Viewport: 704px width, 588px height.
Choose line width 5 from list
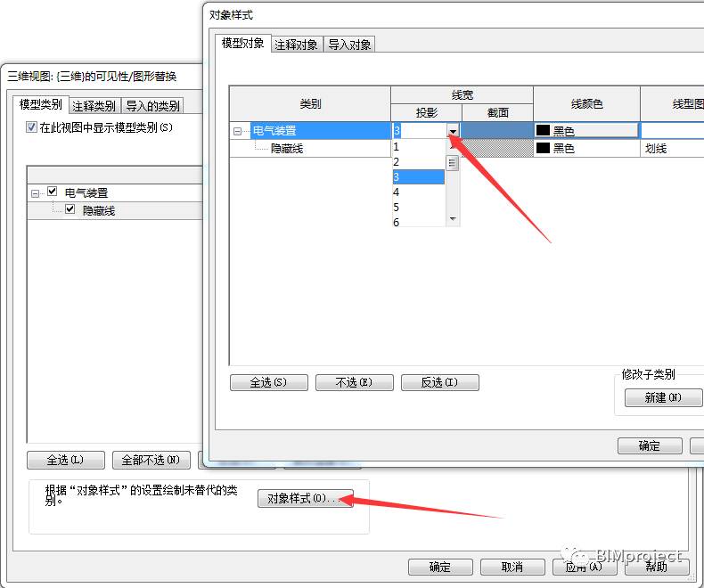click(419, 208)
